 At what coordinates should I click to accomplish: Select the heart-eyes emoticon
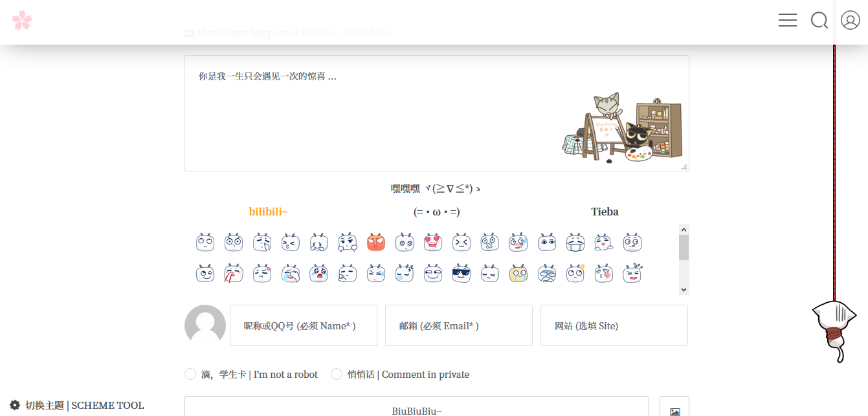tap(433, 242)
